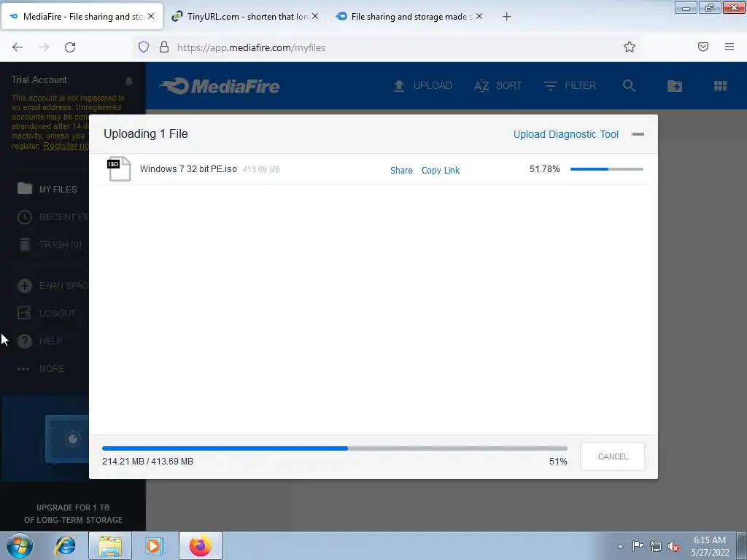Image resolution: width=747 pixels, height=560 pixels.
Task: Open Windows Media Player from taskbar
Action: coord(155,545)
